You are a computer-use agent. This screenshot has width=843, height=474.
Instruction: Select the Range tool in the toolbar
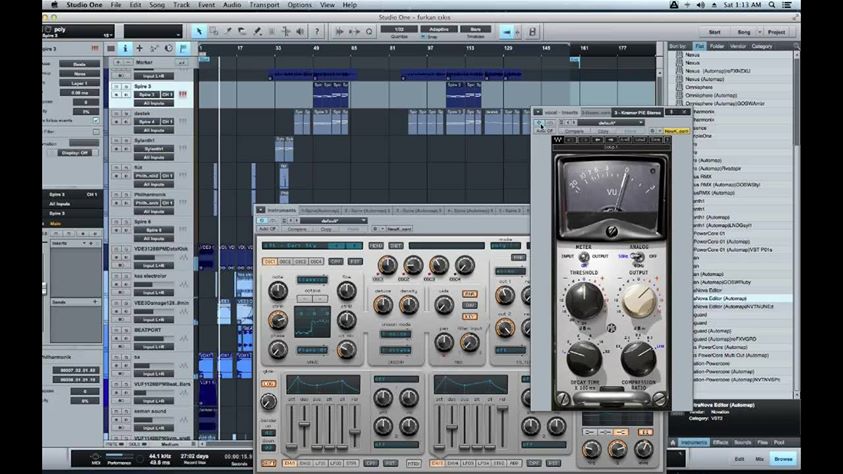(x=213, y=32)
